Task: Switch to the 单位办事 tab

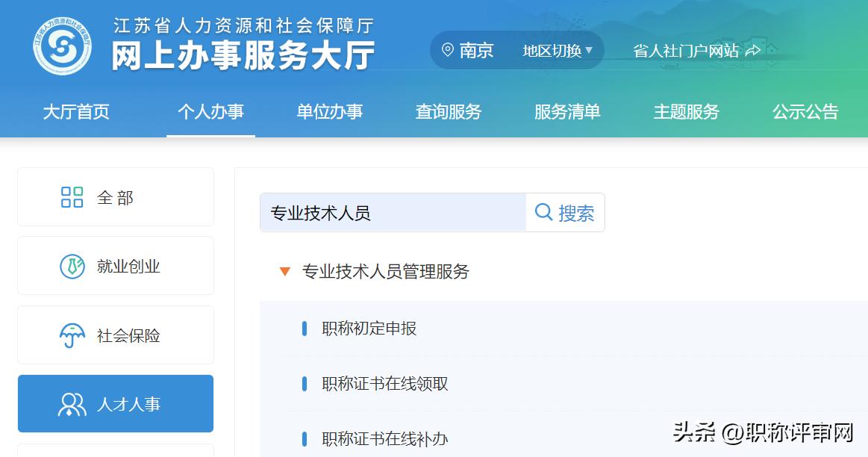Action: pyautogui.click(x=329, y=112)
